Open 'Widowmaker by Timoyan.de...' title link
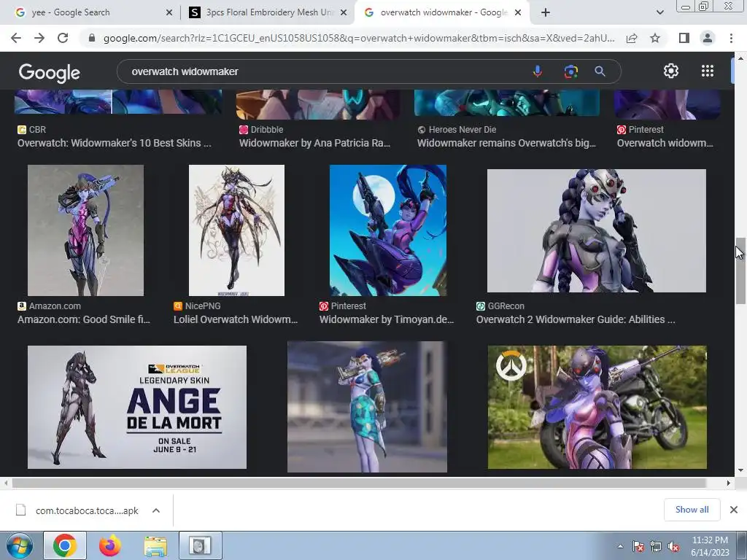747x560 pixels. pyautogui.click(x=387, y=319)
